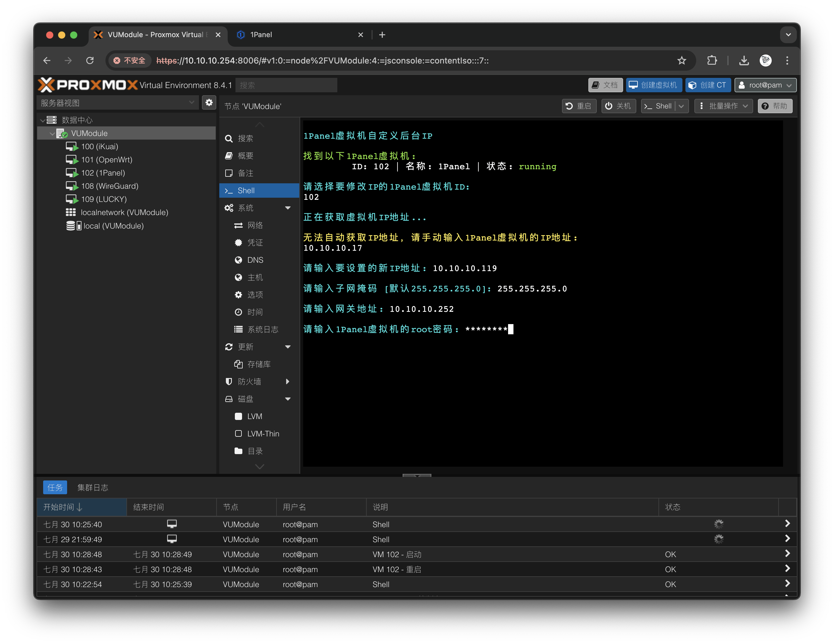Bookmark this page with star icon
834x644 pixels.
[682, 60]
